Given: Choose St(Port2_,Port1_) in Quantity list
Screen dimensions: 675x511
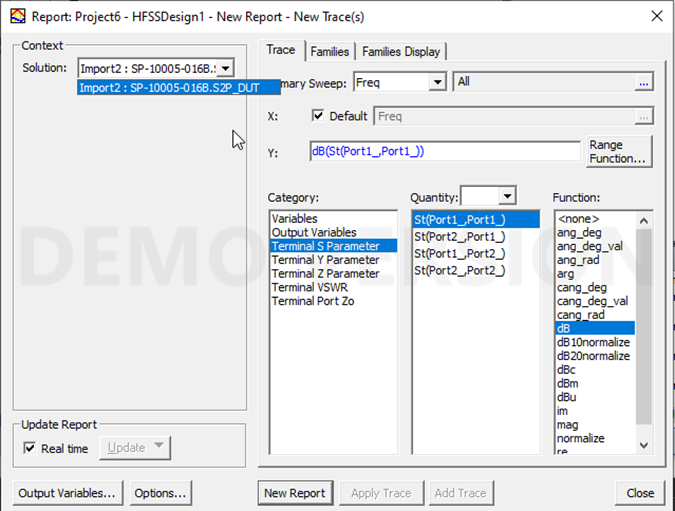Looking at the screenshot, I should click(x=459, y=237).
